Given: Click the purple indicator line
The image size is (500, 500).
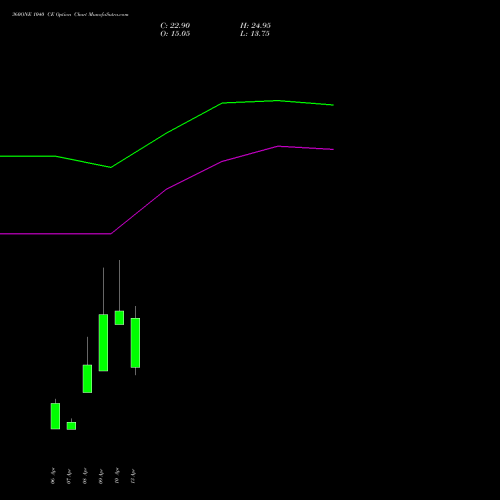Looking at the screenshot, I should point(167,189).
